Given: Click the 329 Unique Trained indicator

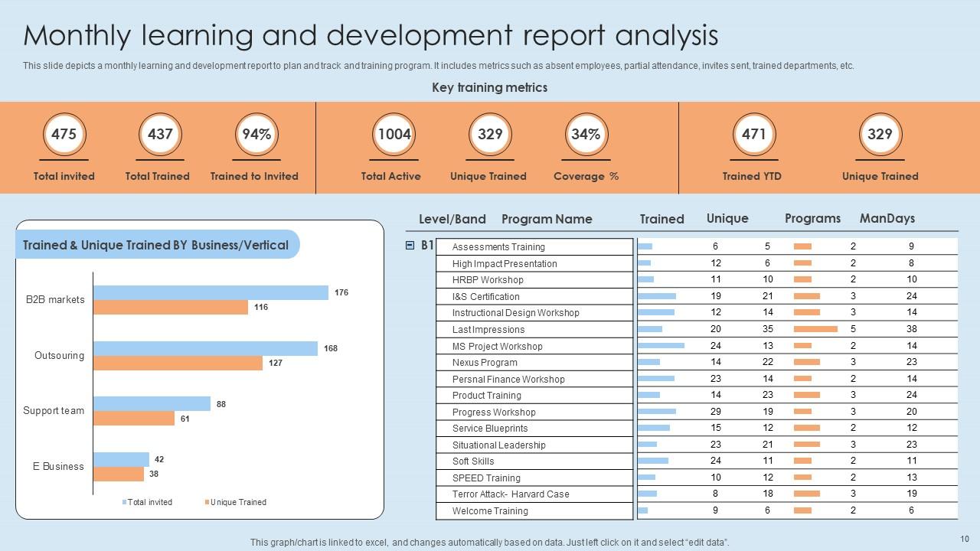Looking at the screenshot, I should click(489, 135).
